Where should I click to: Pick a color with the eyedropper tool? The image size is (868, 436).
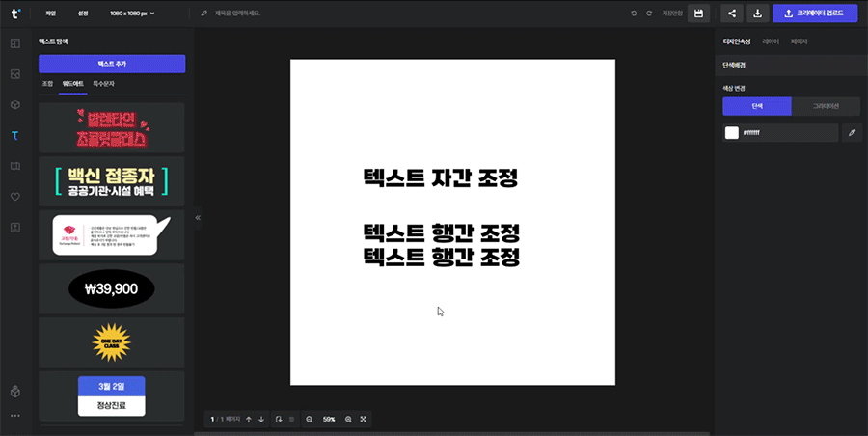pyautogui.click(x=852, y=133)
